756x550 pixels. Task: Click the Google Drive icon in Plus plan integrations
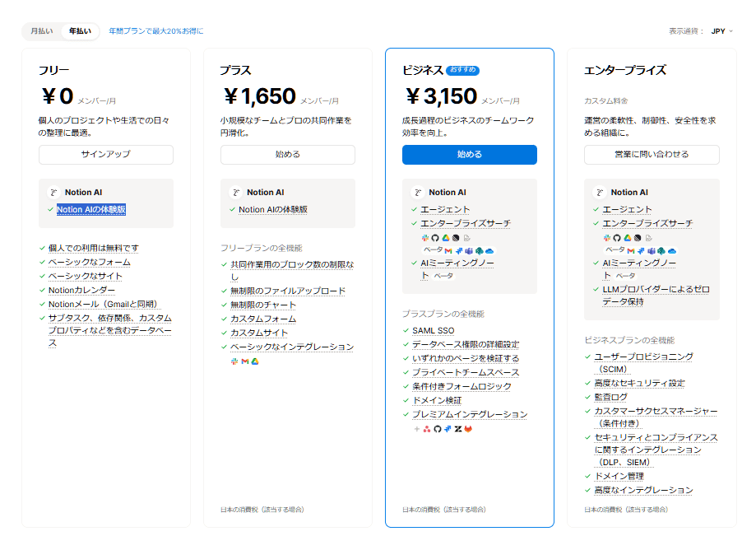pos(255,361)
